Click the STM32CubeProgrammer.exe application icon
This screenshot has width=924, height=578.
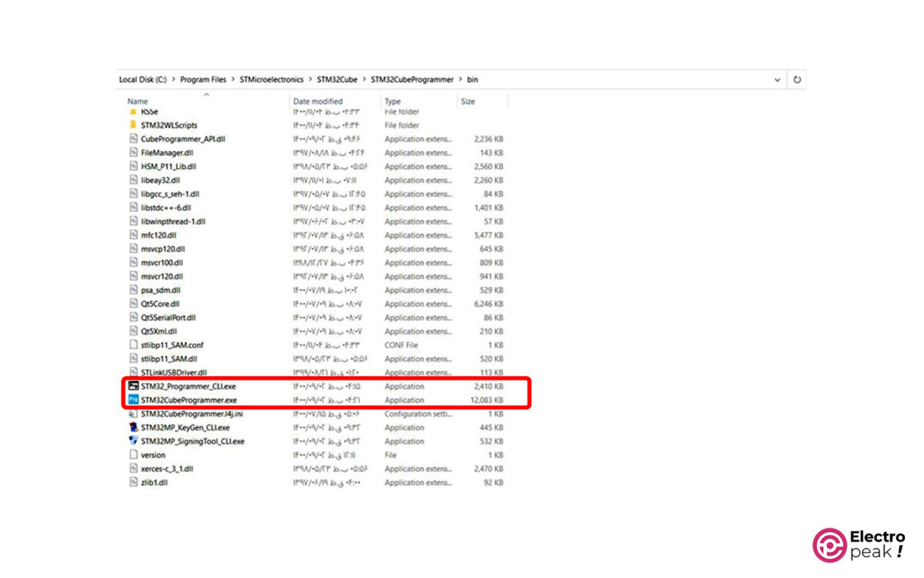point(133,400)
